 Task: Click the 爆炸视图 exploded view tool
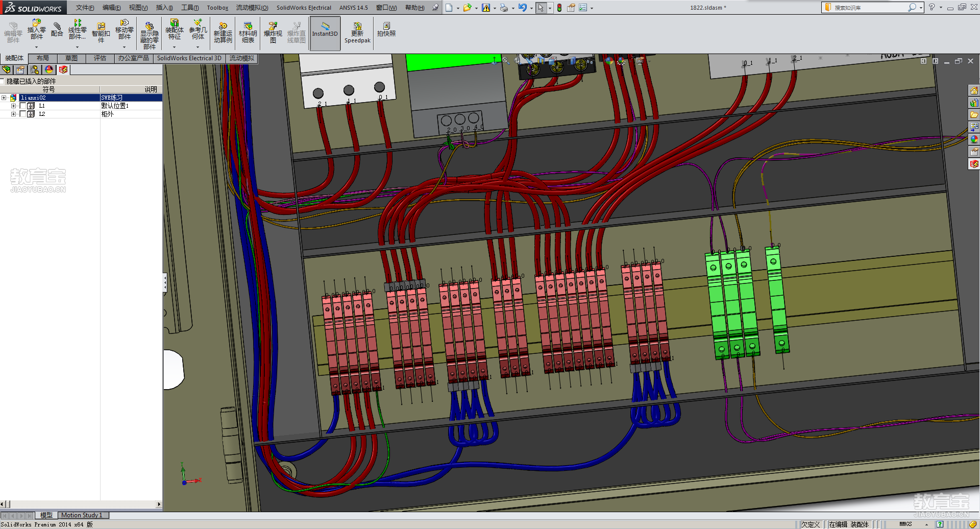point(273,32)
